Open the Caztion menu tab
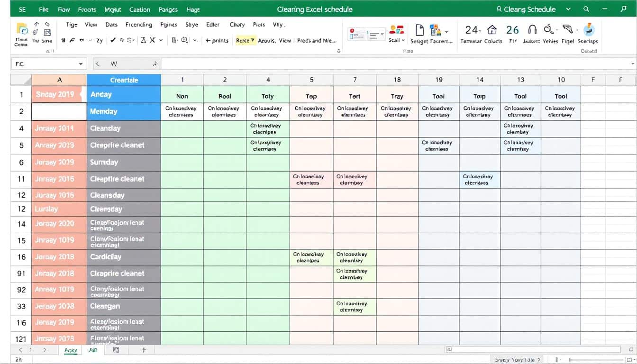Viewport: 637px width, 364px height. (139, 9)
